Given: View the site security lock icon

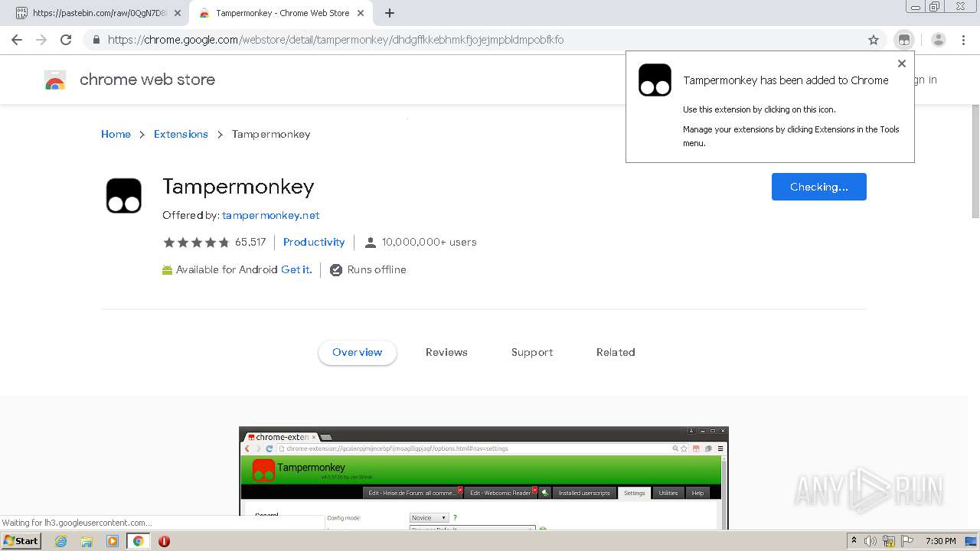Looking at the screenshot, I should tap(96, 40).
